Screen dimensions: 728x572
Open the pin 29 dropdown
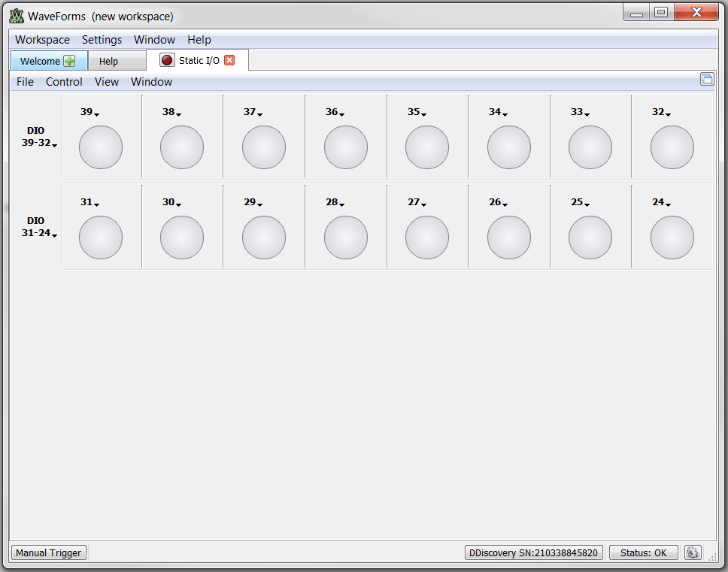[x=253, y=202]
